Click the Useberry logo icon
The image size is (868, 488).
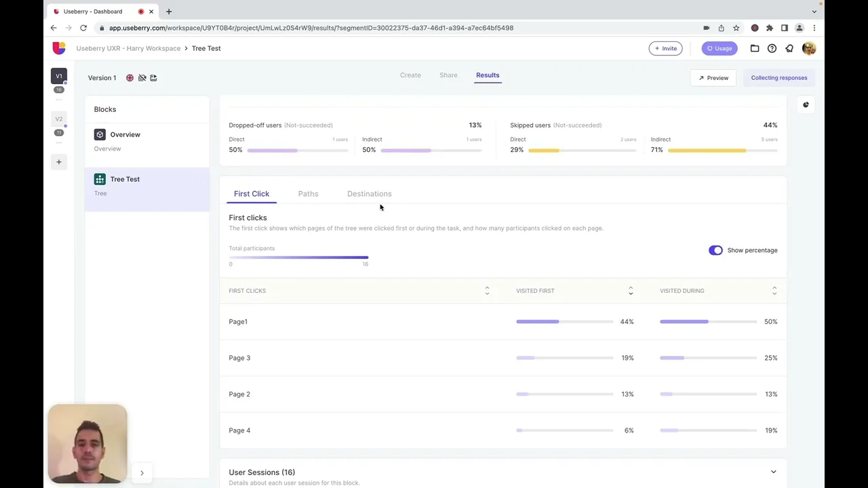59,48
